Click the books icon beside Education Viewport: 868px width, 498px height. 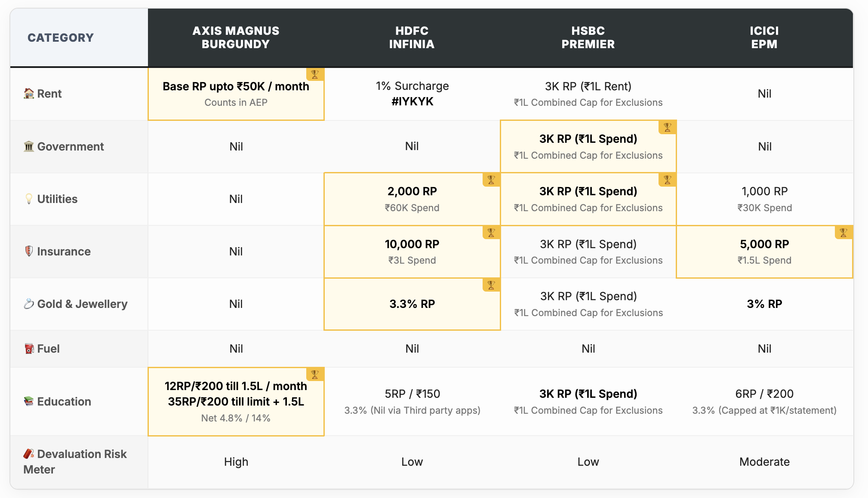29,401
